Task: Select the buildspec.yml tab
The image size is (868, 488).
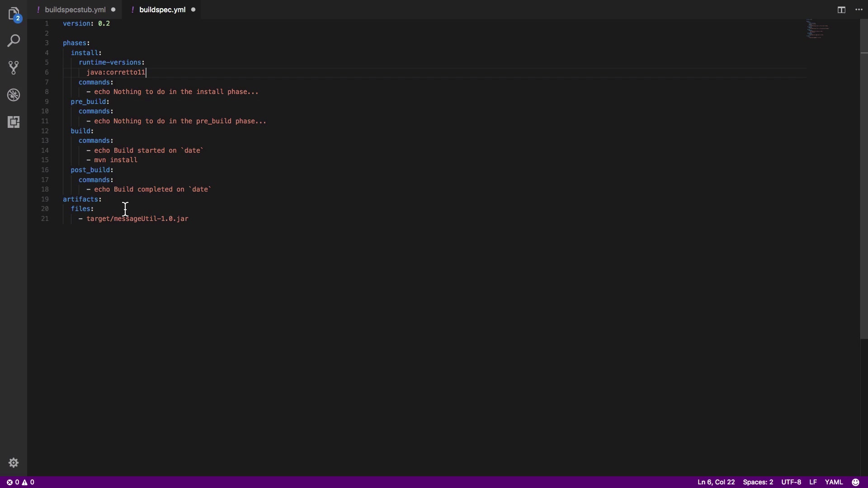Action: [162, 10]
